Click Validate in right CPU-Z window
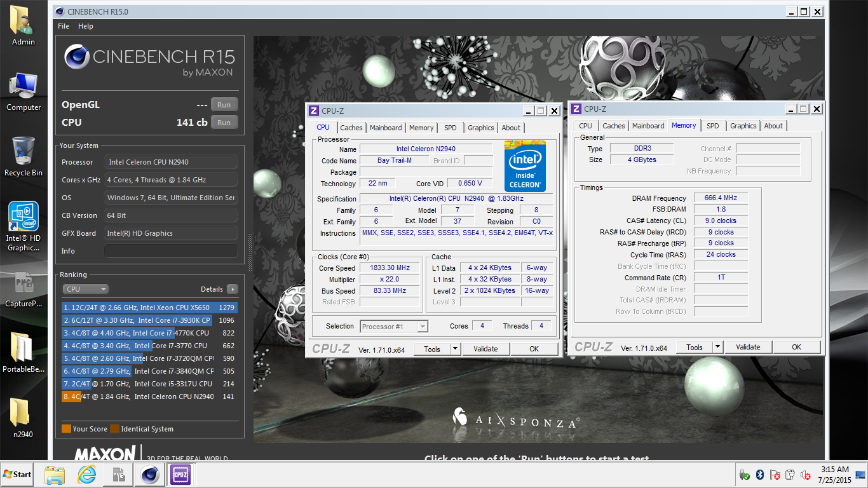The image size is (868, 488). click(x=748, y=347)
